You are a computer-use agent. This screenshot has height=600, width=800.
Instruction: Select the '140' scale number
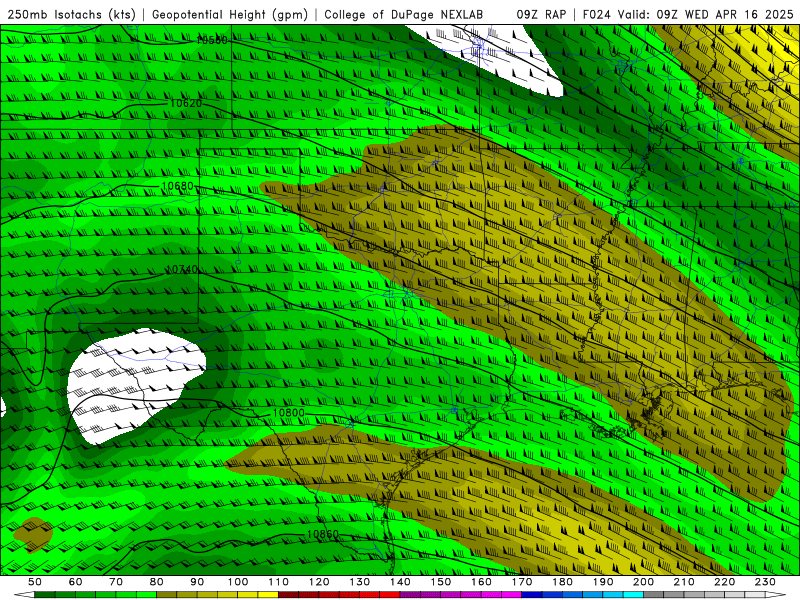pyautogui.click(x=400, y=582)
